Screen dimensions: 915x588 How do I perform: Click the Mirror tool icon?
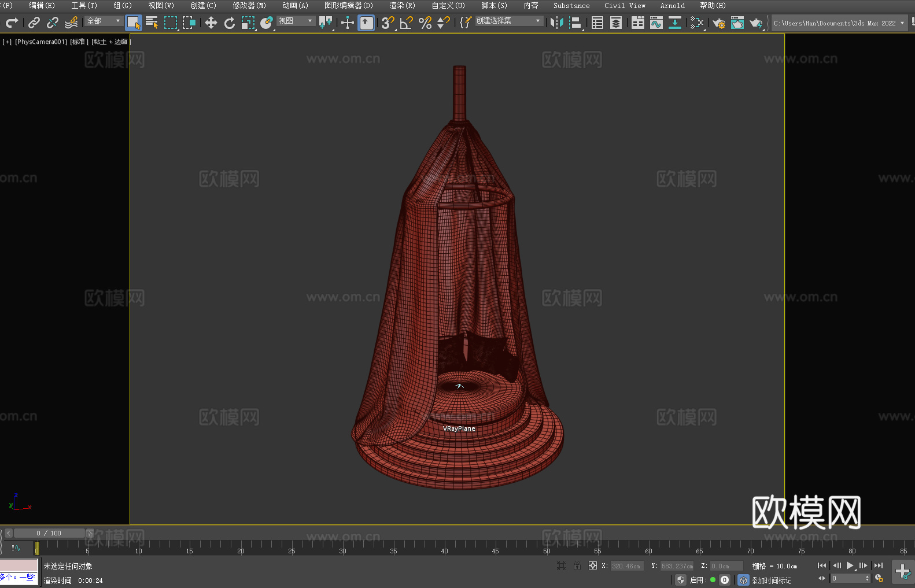pyautogui.click(x=556, y=23)
